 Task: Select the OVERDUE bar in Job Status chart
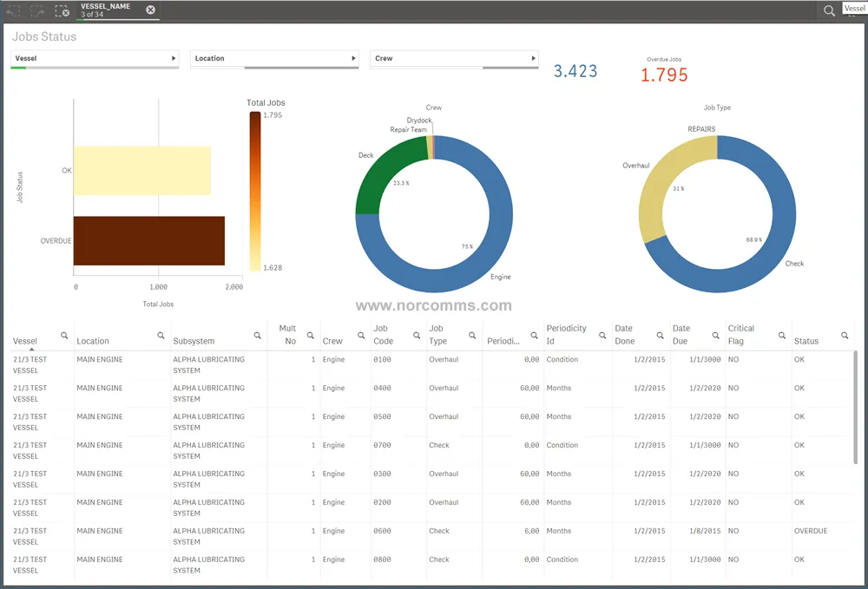click(148, 240)
